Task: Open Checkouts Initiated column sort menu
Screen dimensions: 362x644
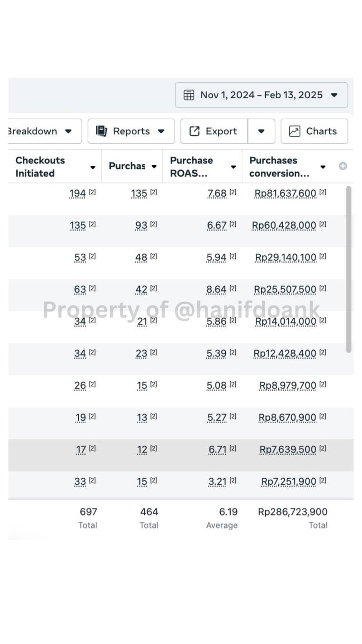Action: 93,167
